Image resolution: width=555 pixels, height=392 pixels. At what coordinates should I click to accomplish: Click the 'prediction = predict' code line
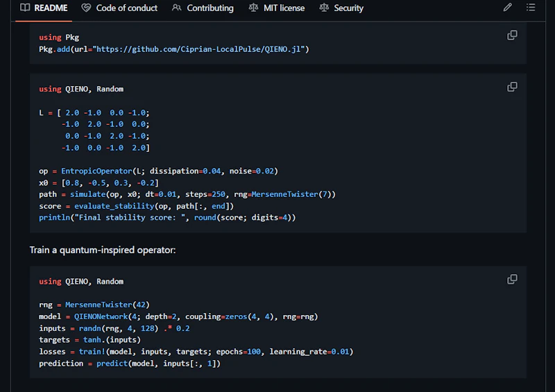pyautogui.click(x=130, y=364)
